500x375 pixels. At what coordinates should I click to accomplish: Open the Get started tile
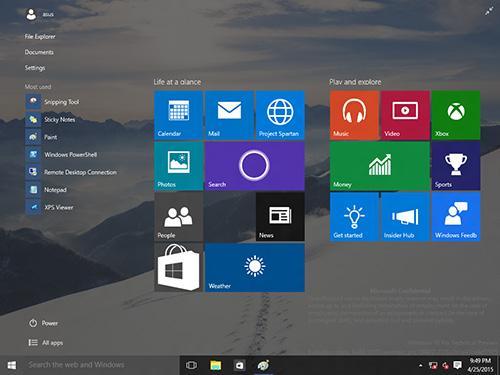[354, 217]
